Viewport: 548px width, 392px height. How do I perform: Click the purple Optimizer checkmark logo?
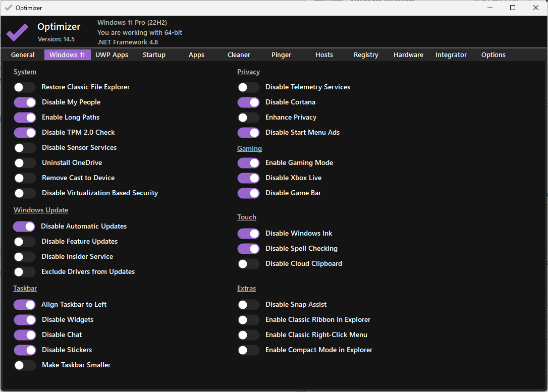coord(18,32)
